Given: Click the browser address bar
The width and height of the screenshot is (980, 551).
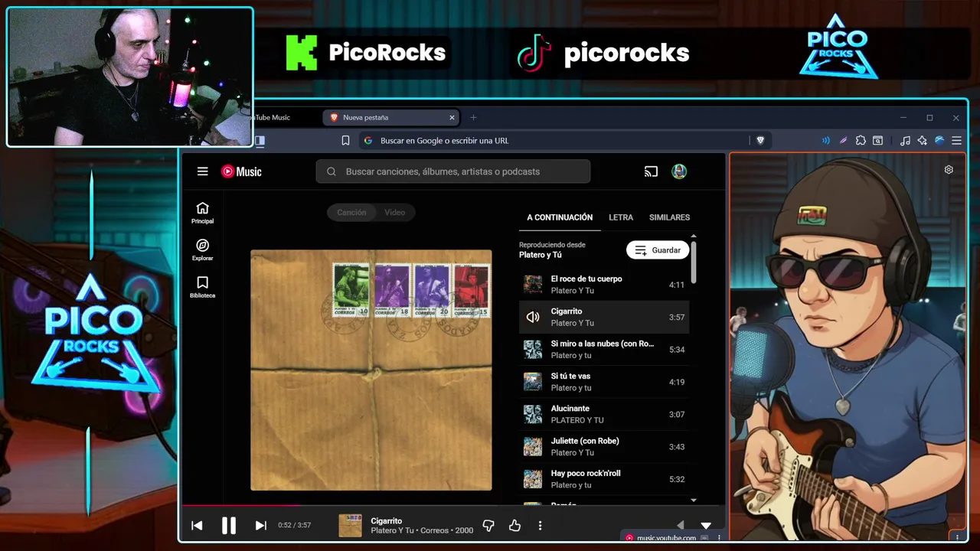Looking at the screenshot, I should point(554,141).
